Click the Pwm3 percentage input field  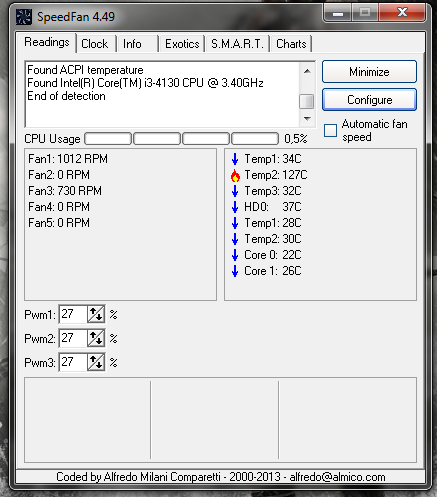pyautogui.click(x=73, y=362)
